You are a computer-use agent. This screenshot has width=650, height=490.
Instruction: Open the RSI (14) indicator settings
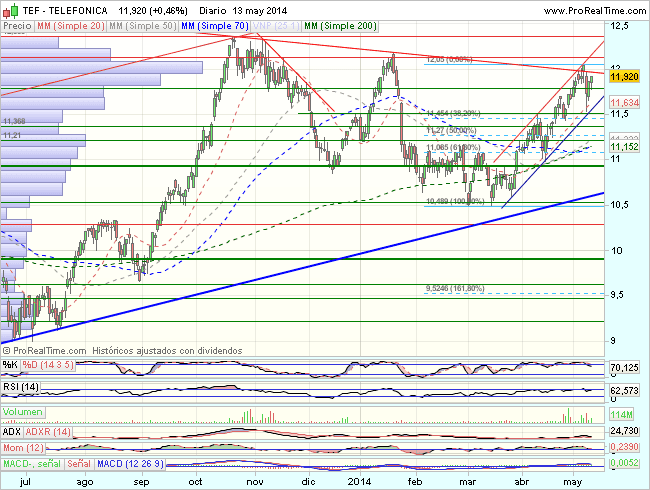20,387
